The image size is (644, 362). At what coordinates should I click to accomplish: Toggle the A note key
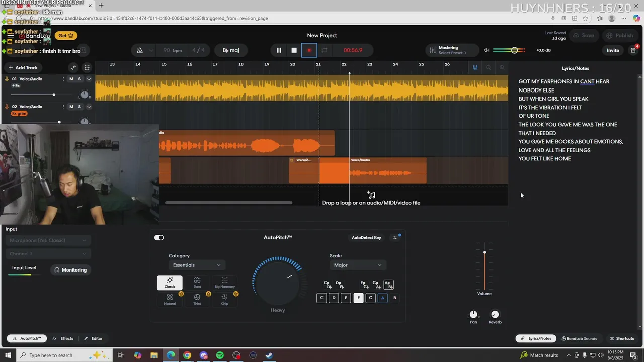tap(382, 298)
